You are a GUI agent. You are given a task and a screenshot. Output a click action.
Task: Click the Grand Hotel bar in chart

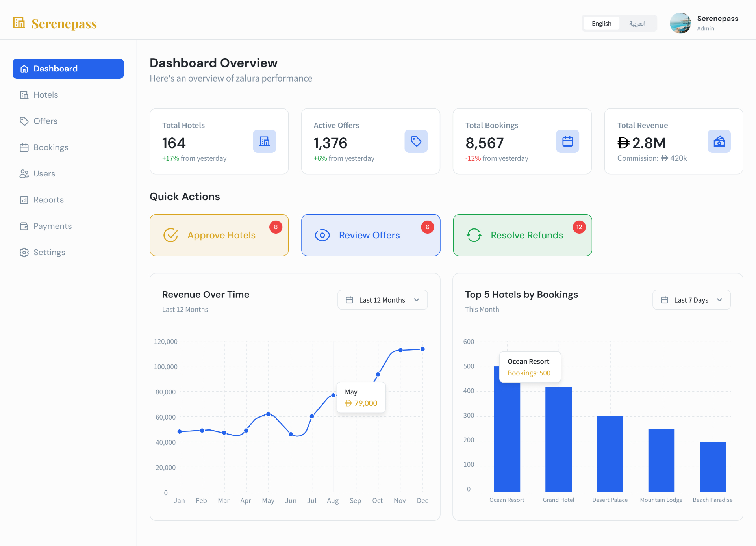[x=558, y=440]
